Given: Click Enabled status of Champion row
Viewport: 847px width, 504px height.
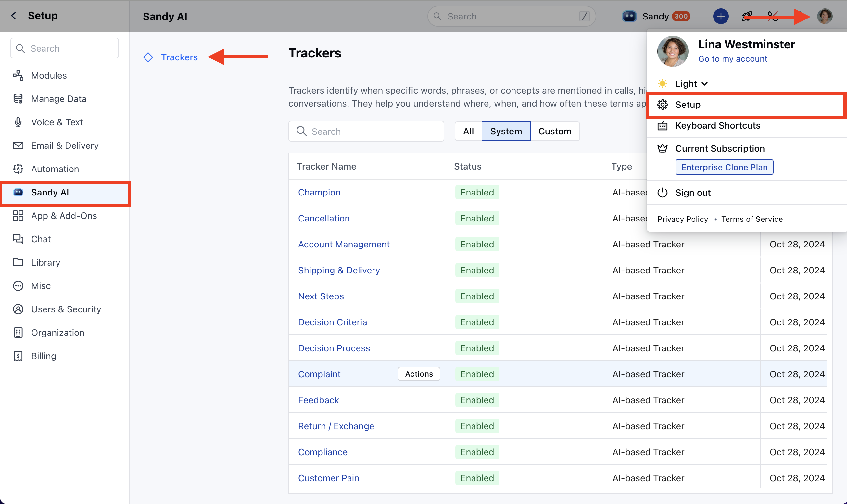Looking at the screenshot, I should (x=477, y=192).
